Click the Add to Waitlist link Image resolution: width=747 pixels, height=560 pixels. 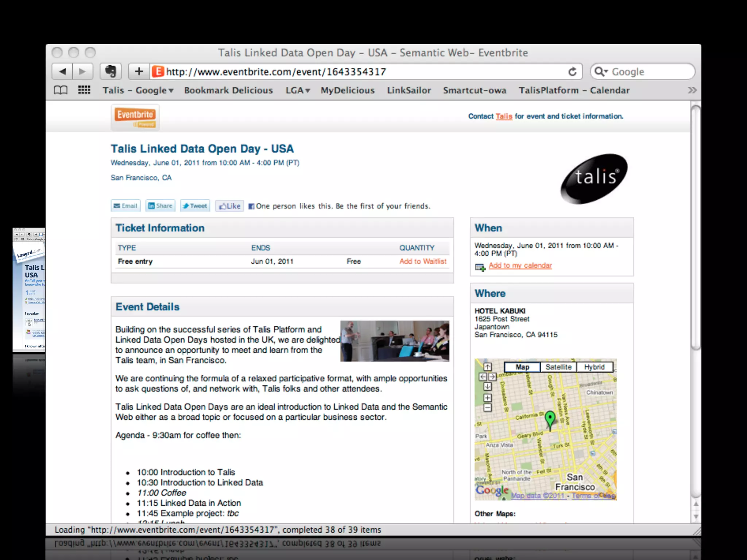click(422, 261)
